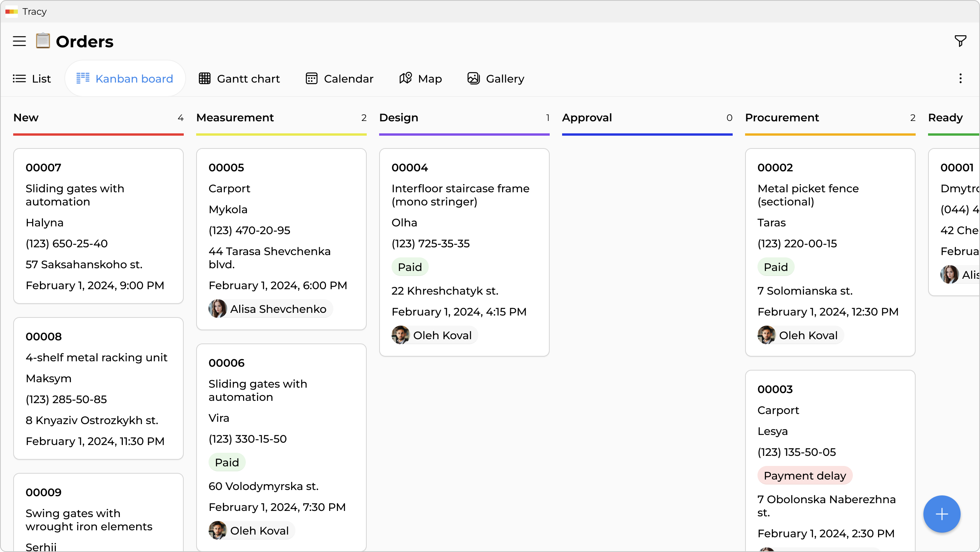Viewport: 980px width, 552px height.
Task: Click the Payment delay badge on order 00003
Action: click(805, 476)
